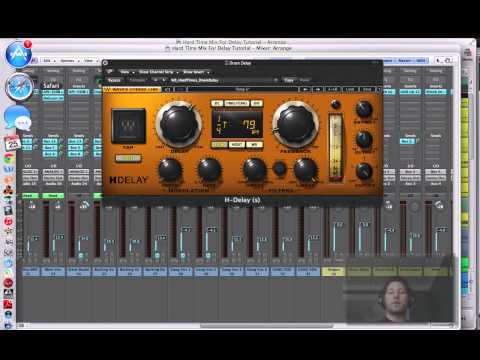
Task: Toggle the plug-in Bypass button
Action: [114, 80]
